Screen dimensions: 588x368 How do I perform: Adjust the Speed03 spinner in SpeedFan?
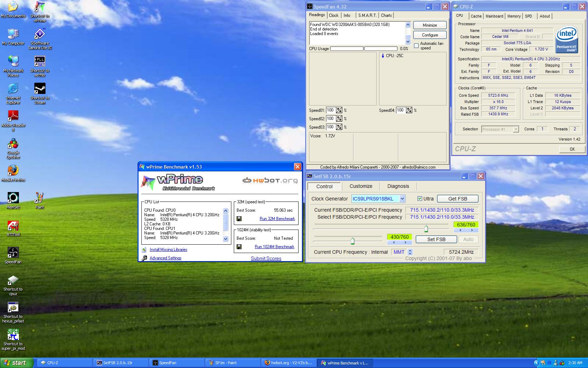pos(339,127)
